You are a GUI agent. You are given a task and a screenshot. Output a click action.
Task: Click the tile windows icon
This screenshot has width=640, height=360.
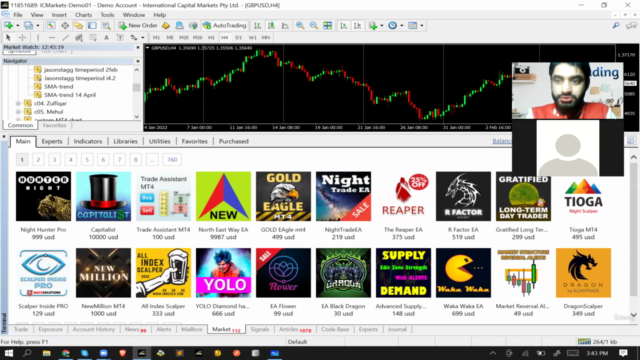(327, 25)
